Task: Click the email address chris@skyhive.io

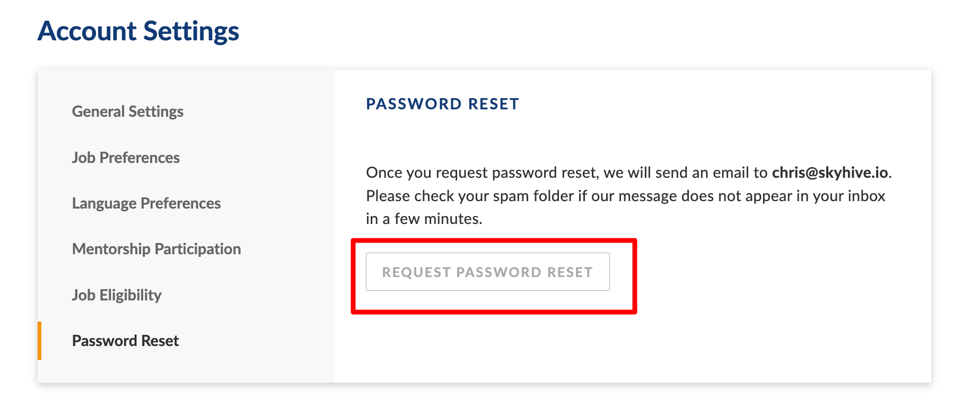Action: pyautogui.click(x=829, y=172)
